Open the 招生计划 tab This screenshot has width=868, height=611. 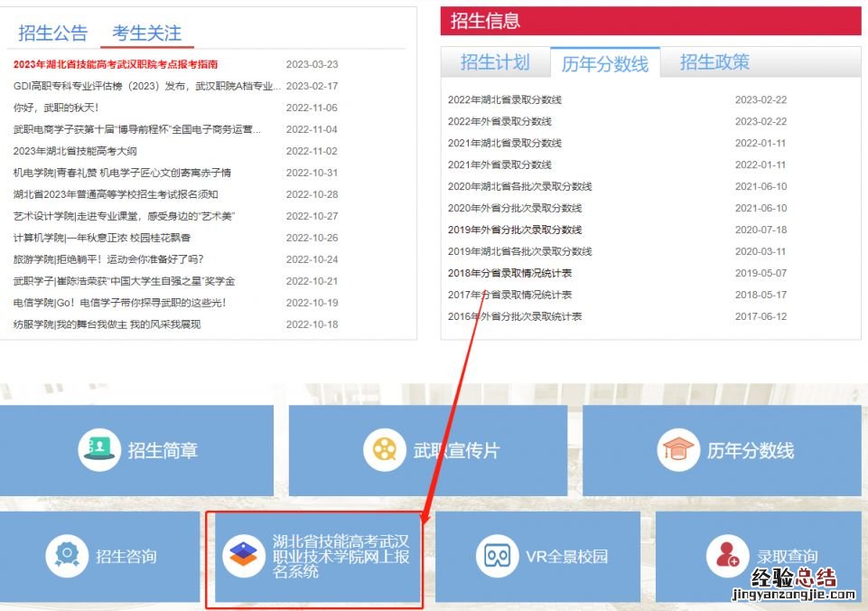pos(495,62)
